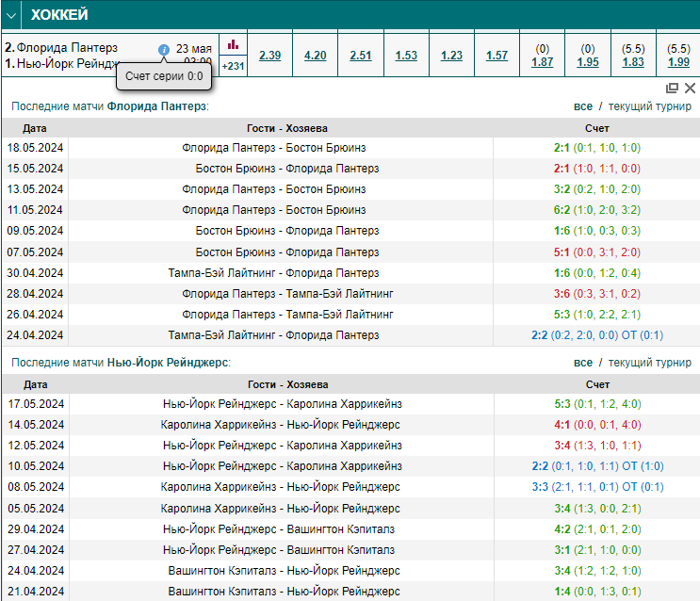700x601 pixels.
Task: Open the blue info icon next to Флорида Пантерз
Action: click(x=164, y=49)
